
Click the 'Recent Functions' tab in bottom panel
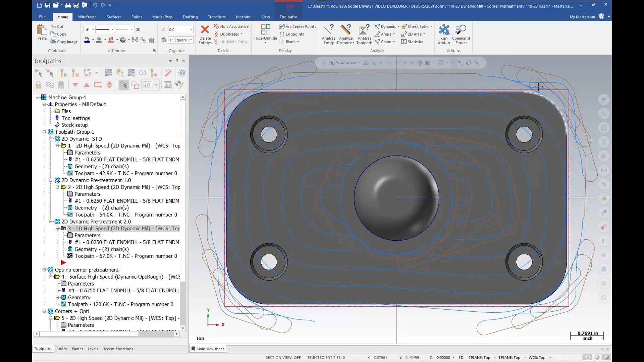[x=118, y=349]
